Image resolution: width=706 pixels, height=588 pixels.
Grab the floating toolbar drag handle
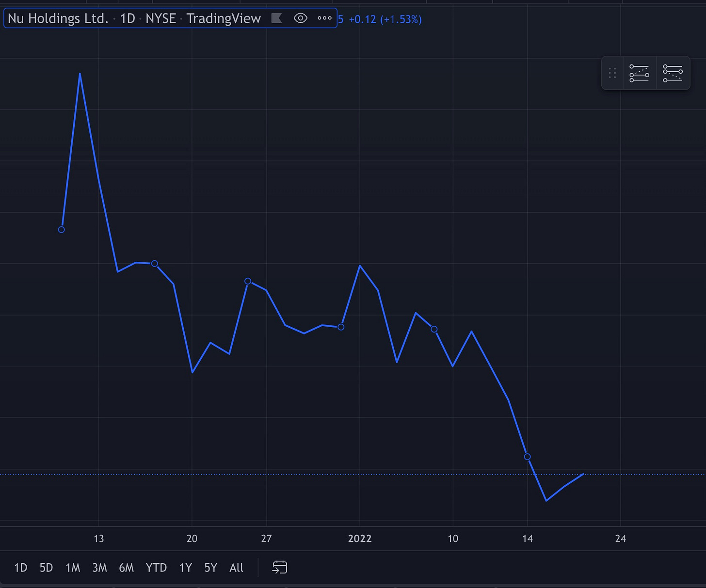(612, 73)
